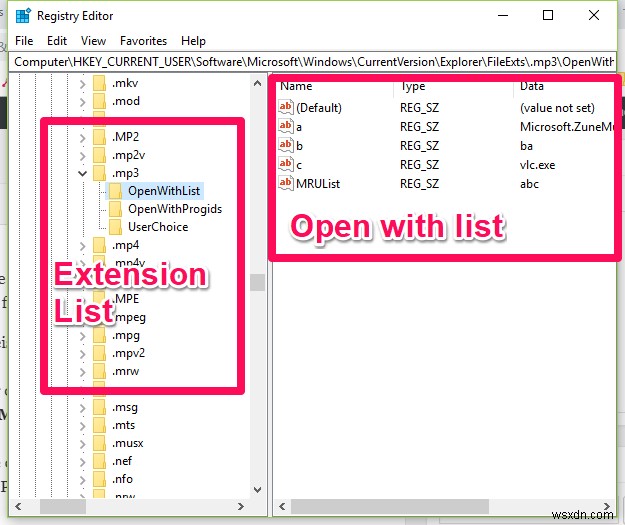Expand the .musx key
625x525 pixels.
(x=83, y=444)
